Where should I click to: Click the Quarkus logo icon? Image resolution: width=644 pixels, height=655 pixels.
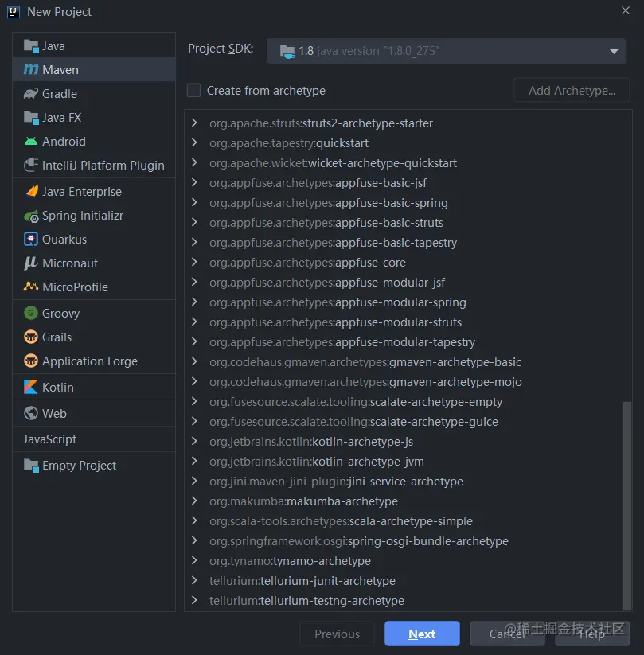coord(31,240)
